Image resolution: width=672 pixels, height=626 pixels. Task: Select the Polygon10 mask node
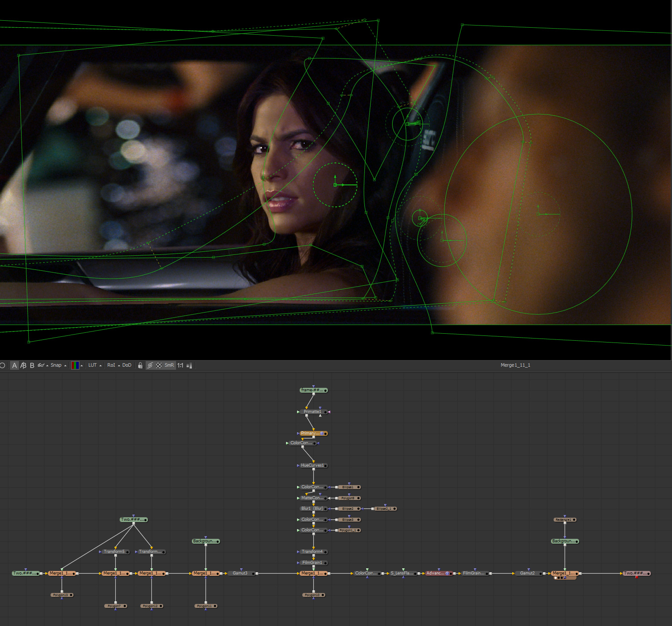pyautogui.click(x=313, y=595)
